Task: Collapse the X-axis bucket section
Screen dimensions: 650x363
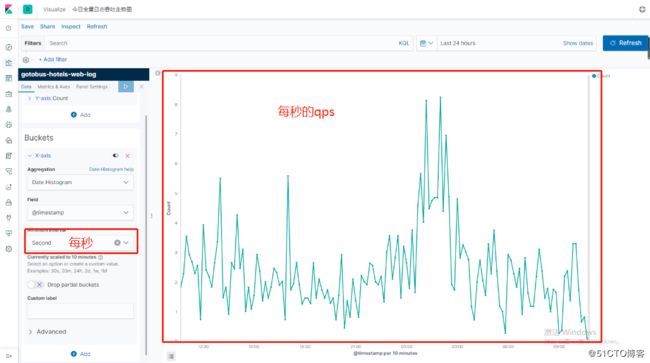Action: [x=29, y=156]
